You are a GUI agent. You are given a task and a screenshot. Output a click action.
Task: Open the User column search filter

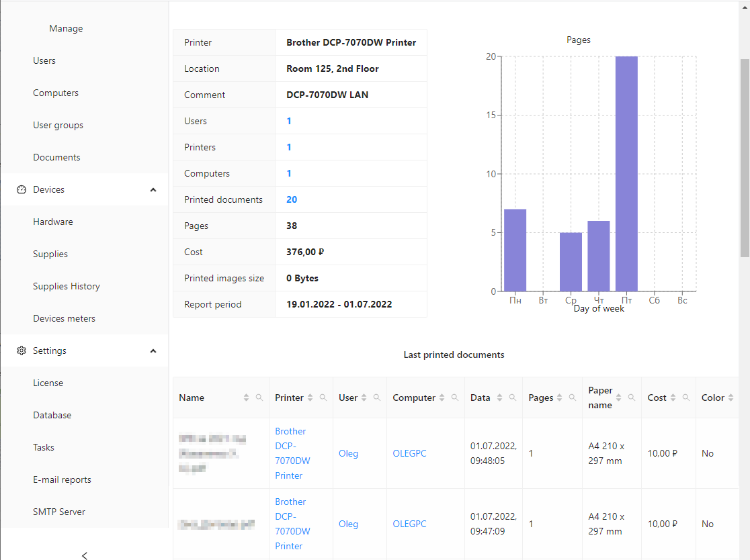point(377,398)
